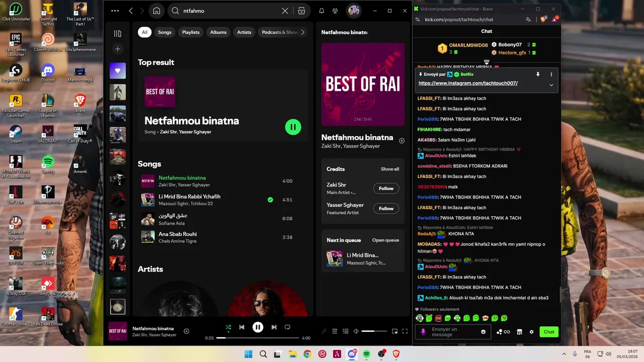The width and height of the screenshot is (644, 362).
Task: Toggle saved checkmark on Li Mrid Bina
Action: click(x=270, y=200)
